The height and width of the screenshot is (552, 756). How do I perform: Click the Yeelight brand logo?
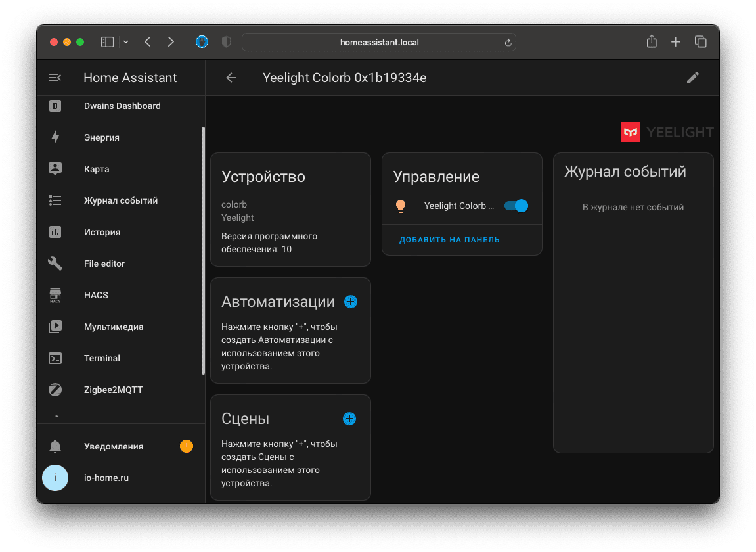[x=667, y=132]
